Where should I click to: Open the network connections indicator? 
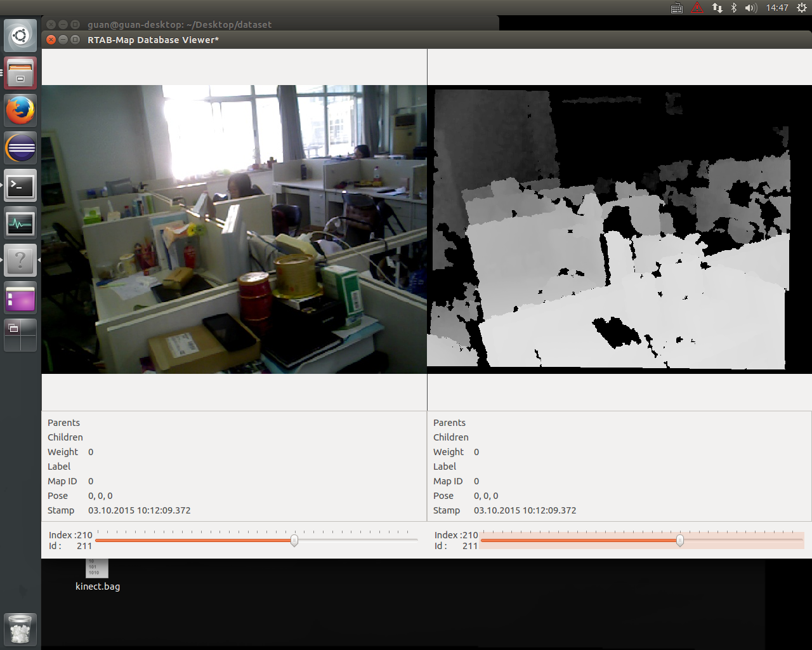click(x=717, y=8)
